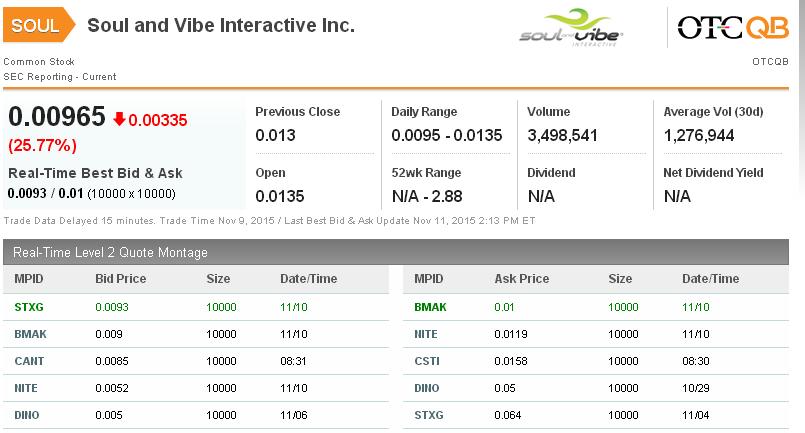Click the Date/Time header in ask table
This screenshot has height=433, width=805.
[x=710, y=278]
